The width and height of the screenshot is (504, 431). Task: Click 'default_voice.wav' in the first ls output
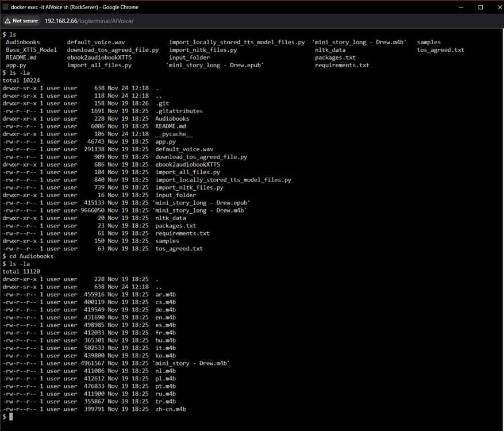click(x=96, y=42)
